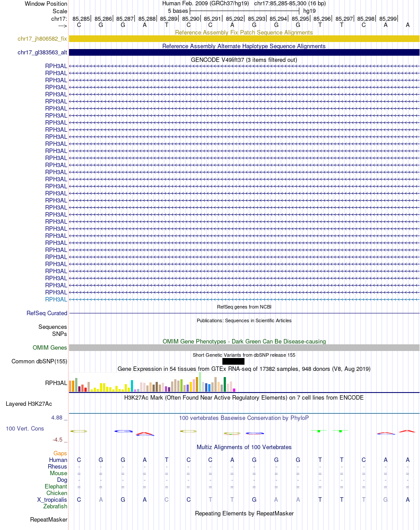Screen dimensions: 420x530
Task: Click the RepeatMasker track label
Action: tap(49, 520)
